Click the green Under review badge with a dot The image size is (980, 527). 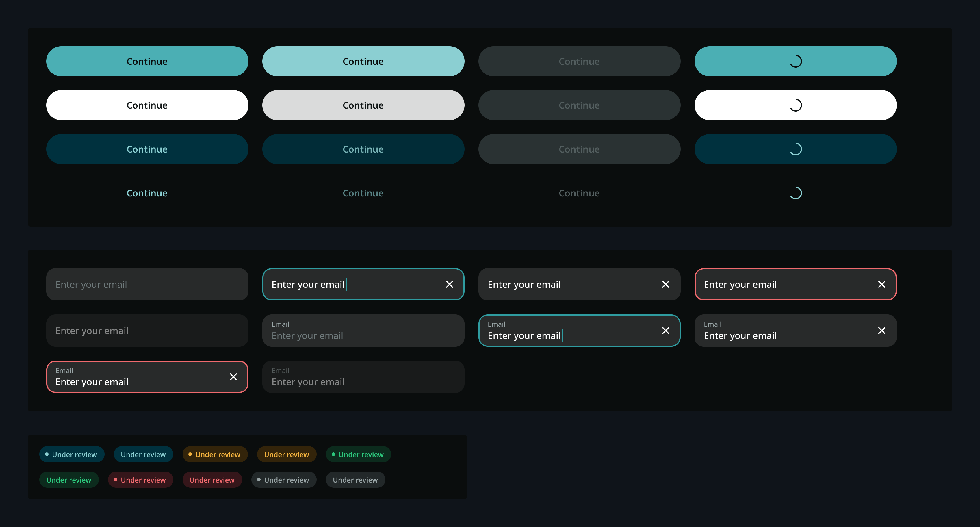tap(358, 454)
